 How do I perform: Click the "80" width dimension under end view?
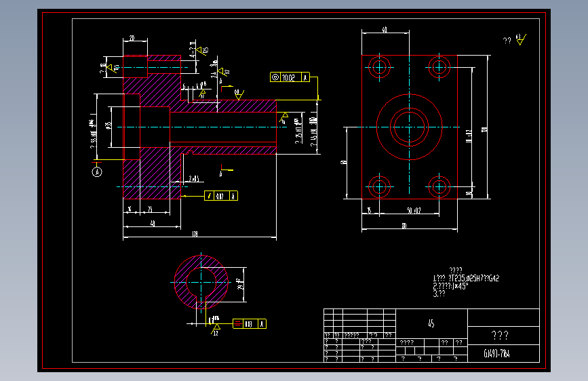coord(404,226)
